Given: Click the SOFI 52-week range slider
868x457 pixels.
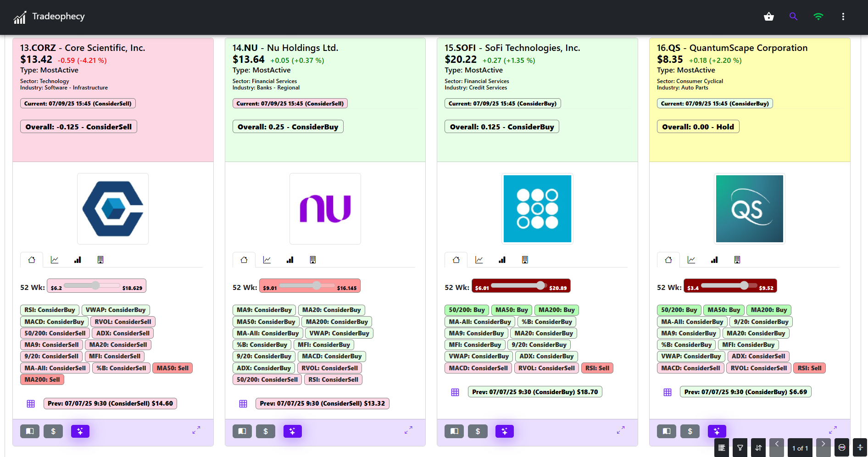Looking at the screenshot, I should click(x=518, y=285).
